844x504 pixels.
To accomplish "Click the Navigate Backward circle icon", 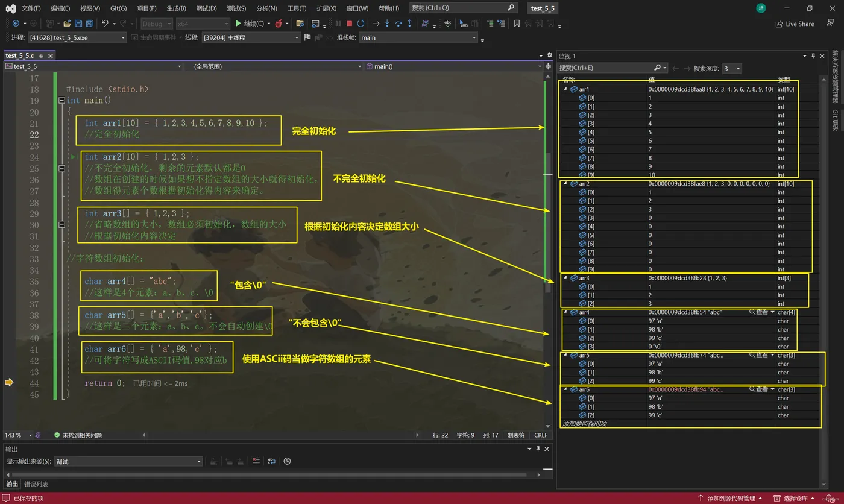I will (16, 24).
